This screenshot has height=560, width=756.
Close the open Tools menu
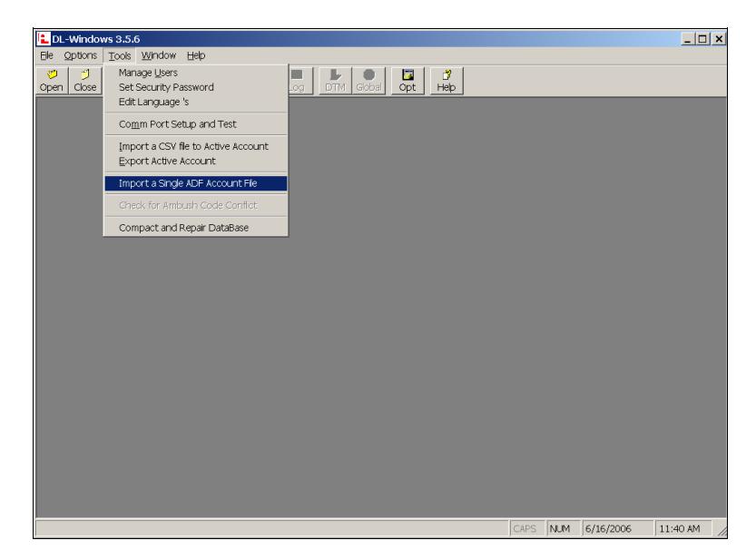click(x=120, y=56)
